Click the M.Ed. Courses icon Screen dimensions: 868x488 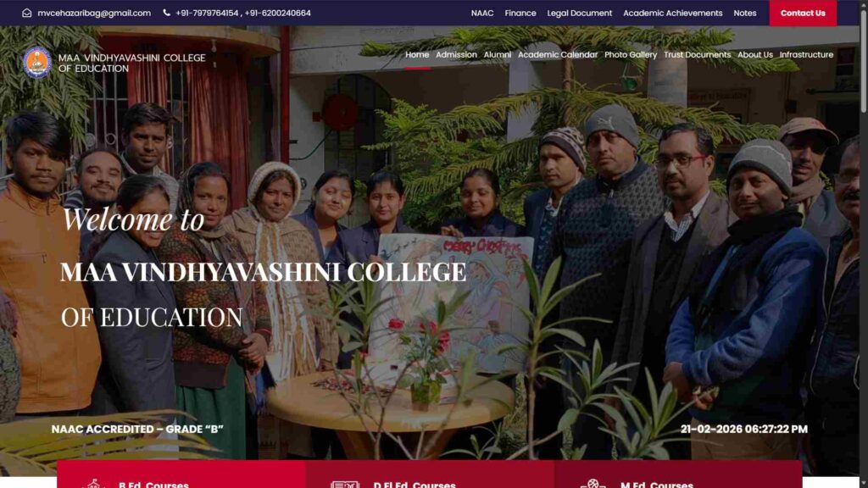pos(593,484)
